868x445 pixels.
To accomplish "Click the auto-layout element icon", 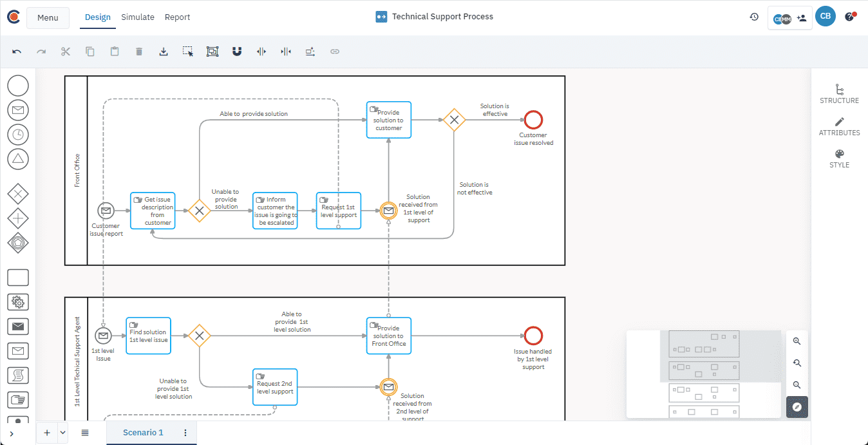I will (310, 52).
